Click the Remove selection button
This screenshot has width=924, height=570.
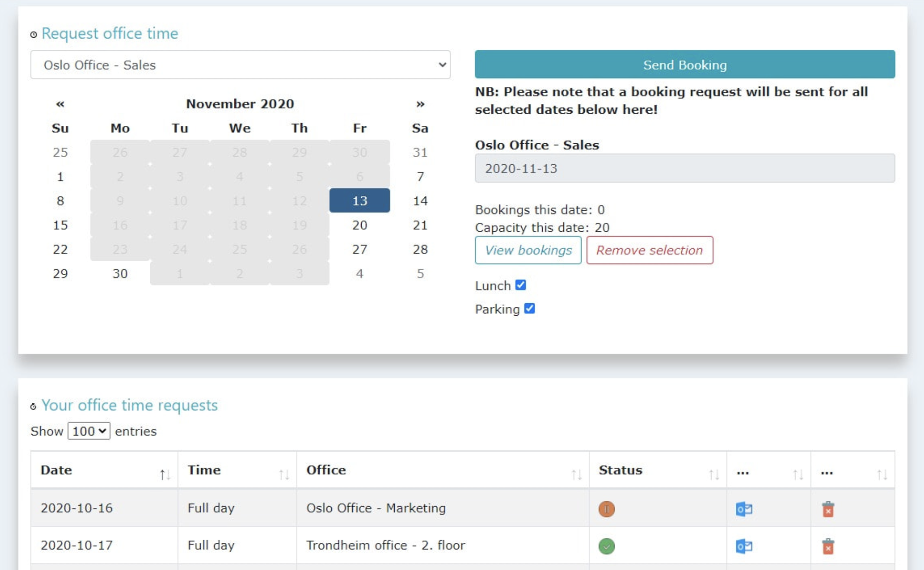point(648,250)
